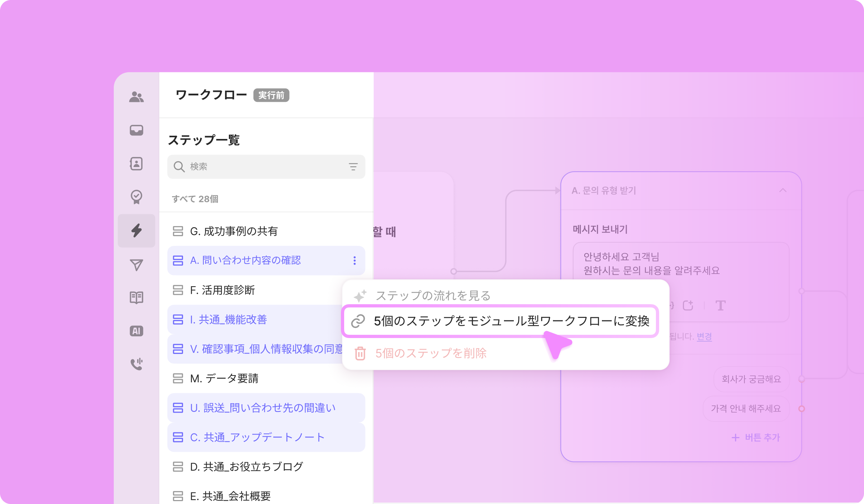Click the 버튼 추가 button
864x504 pixels.
[x=756, y=437]
